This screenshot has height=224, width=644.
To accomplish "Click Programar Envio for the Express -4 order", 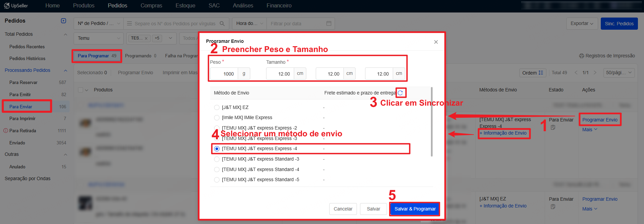I will [x=600, y=120].
